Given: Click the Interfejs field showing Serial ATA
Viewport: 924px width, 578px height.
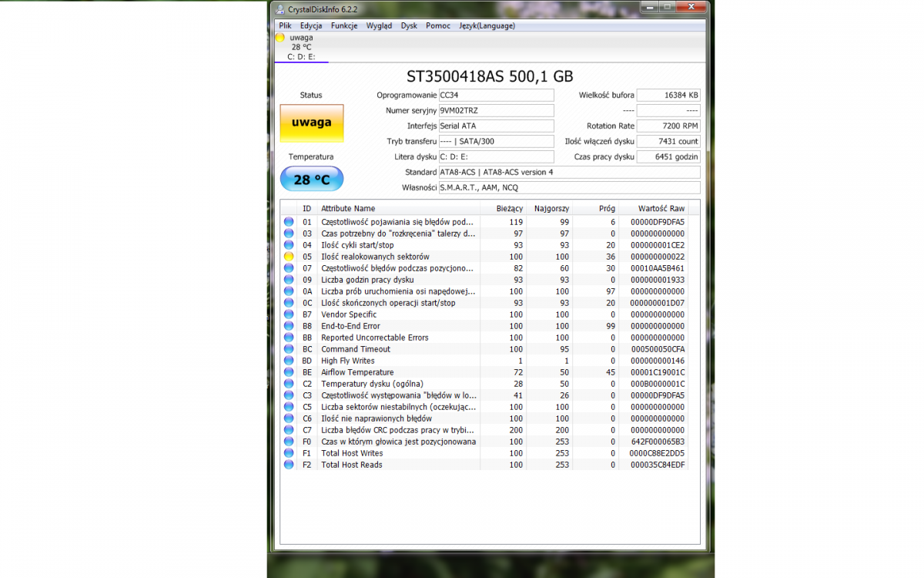Looking at the screenshot, I should point(496,126).
